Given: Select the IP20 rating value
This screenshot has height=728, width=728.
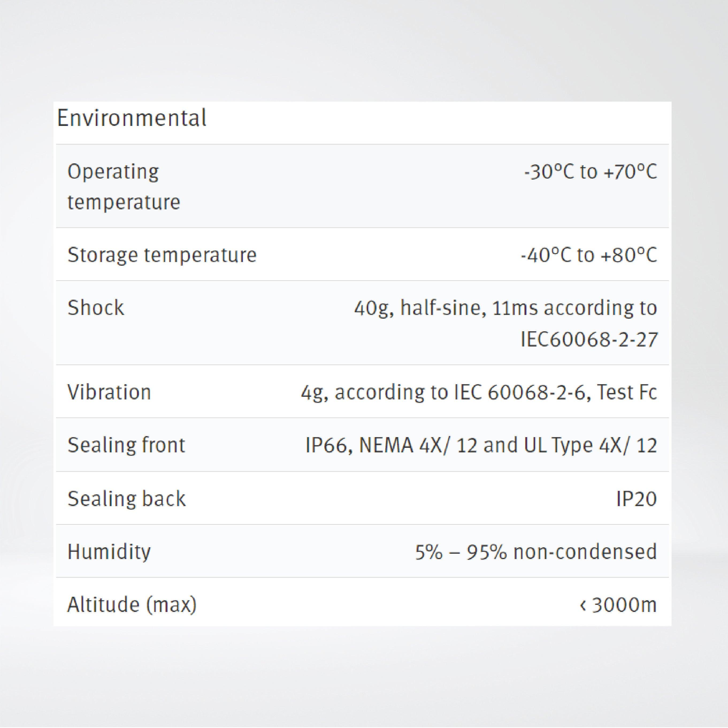Looking at the screenshot, I should (x=636, y=499).
